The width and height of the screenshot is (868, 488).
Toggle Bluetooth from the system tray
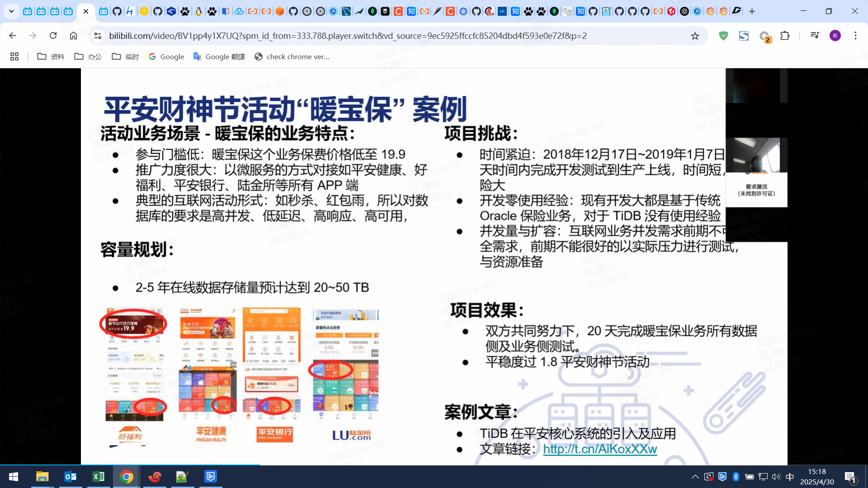tap(736, 477)
